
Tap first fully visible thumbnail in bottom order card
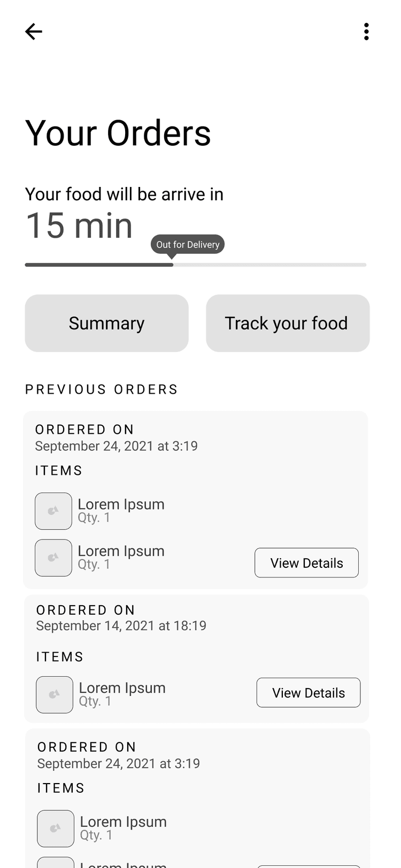[56, 828]
